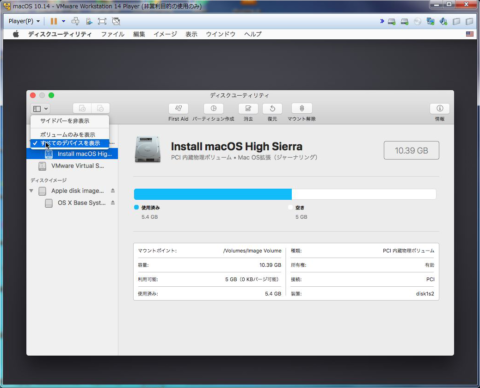
Task: Click the second hard disk device icon in VMware
Action: click(404, 22)
